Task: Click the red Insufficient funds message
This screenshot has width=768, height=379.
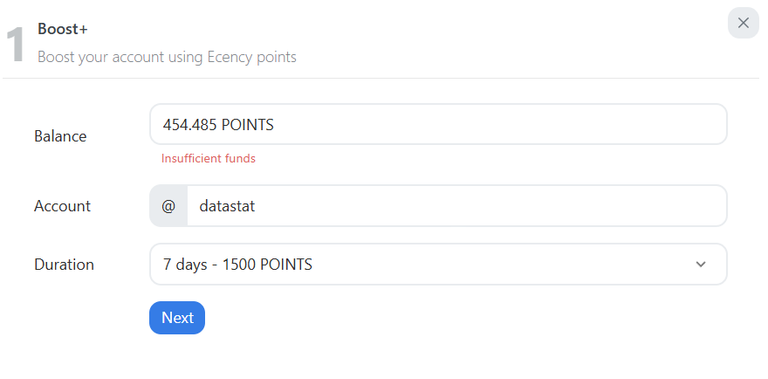Action: 208,159
